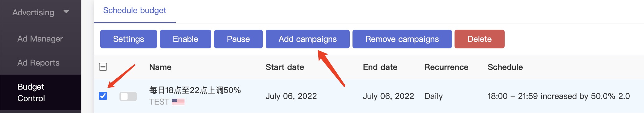Image resolution: width=644 pixels, height=113 pixels.
Task: Open Ad Manager in sidebar
Action: click(x=40, y=39)
